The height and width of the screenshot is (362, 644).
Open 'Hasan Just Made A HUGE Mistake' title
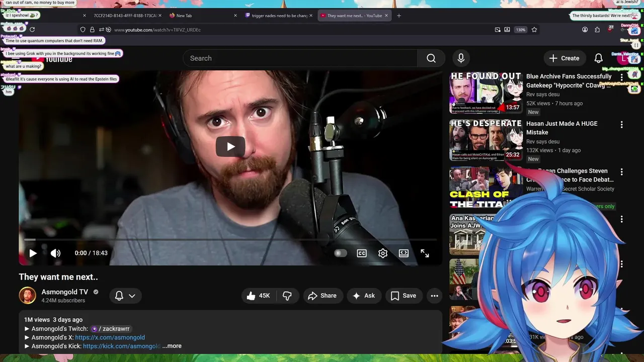pos(562,128)
